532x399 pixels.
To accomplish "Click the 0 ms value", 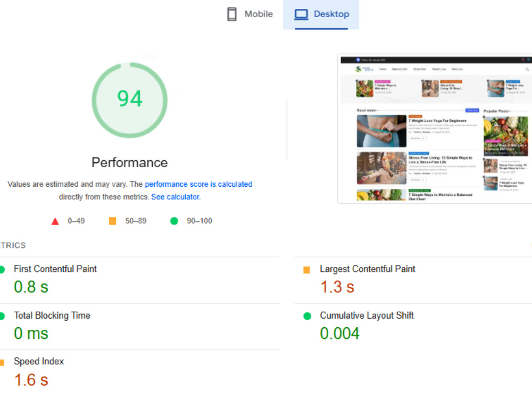I will [x=31, y=334].
